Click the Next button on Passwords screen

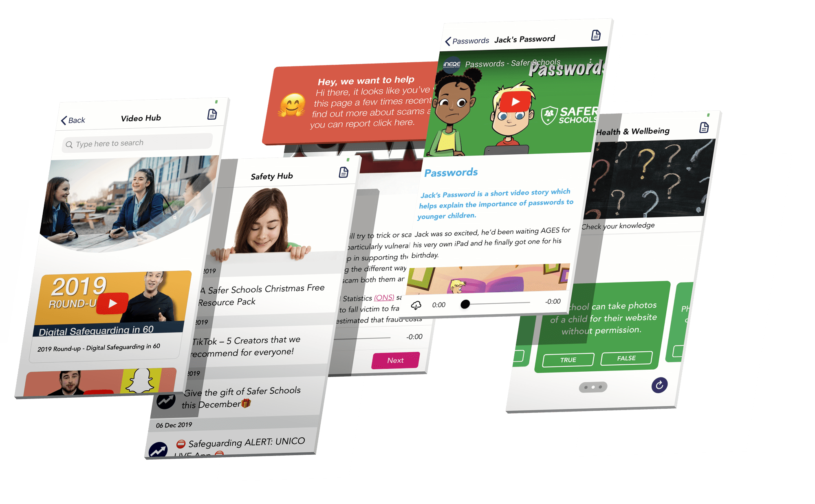396,359
